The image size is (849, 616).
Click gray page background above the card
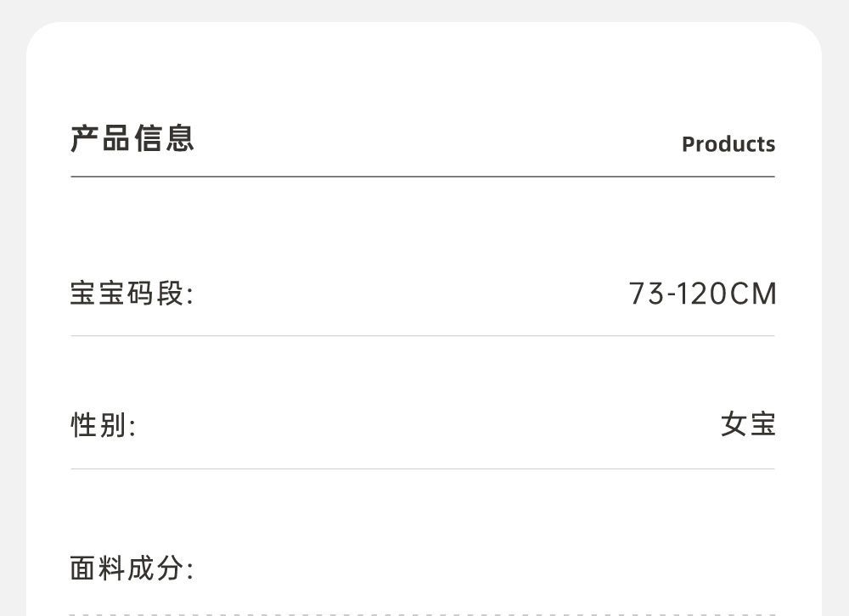424,10
